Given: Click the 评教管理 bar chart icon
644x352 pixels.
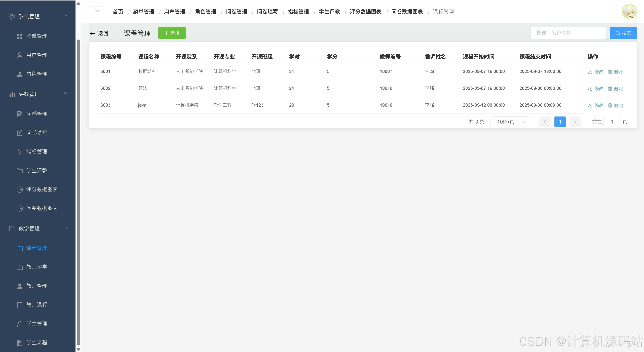Looking at the screenshot, I should 12,94.
